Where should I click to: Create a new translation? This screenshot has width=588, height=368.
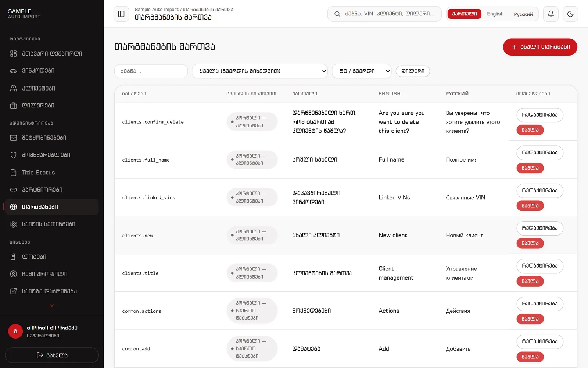pyautogui.click(x=540, y=47)
